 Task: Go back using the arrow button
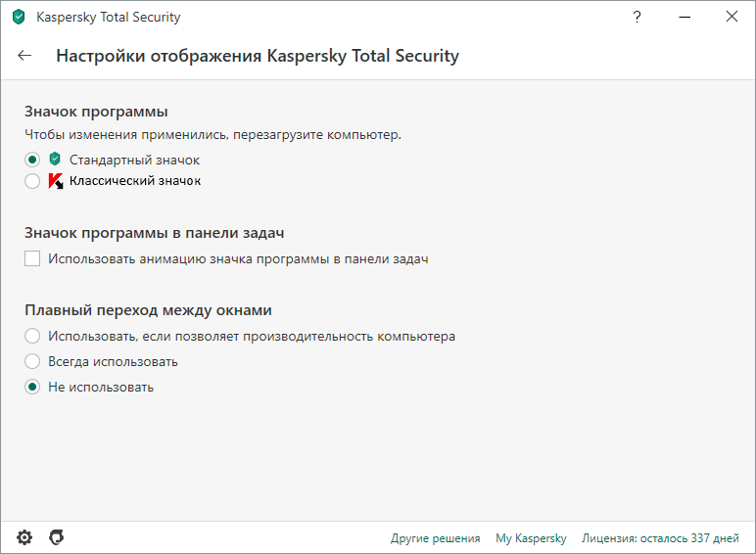coord(24,56)
